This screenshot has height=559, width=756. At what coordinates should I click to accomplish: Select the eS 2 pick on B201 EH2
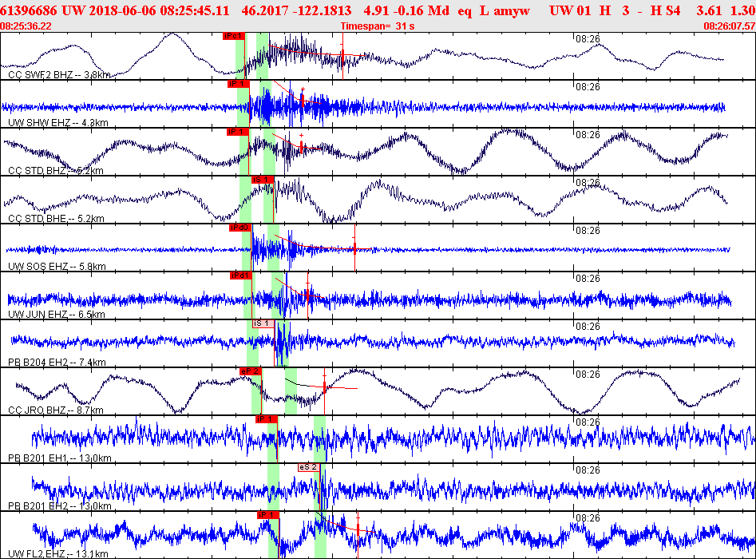[309, 467]
